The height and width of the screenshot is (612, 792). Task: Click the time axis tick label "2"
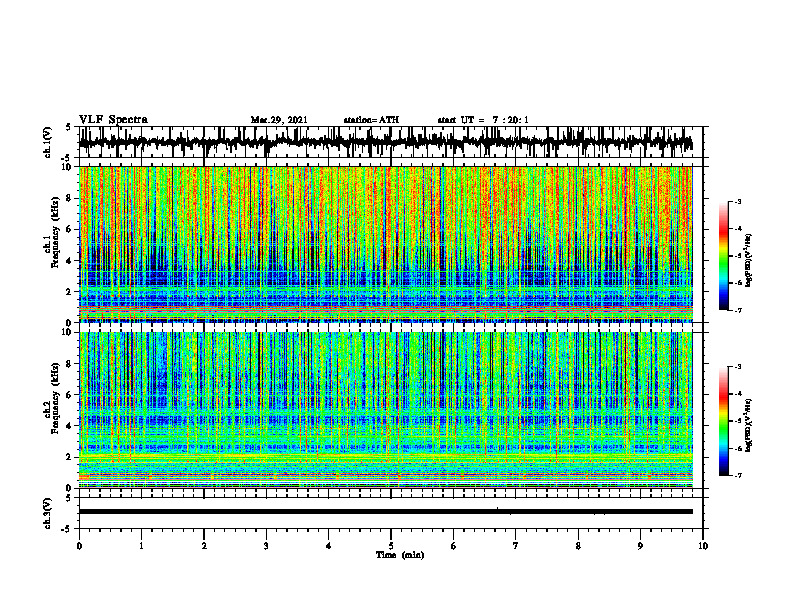[x=204, y=546]
